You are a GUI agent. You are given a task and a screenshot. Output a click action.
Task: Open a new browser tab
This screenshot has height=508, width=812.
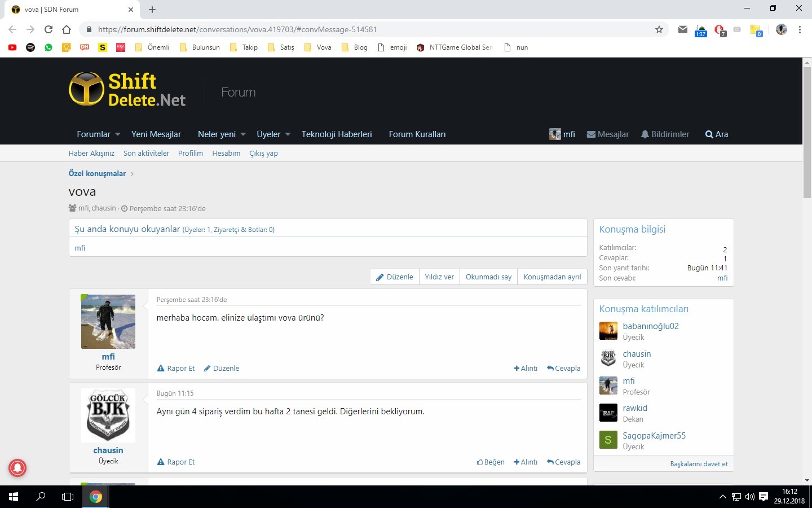(x=152, y=10)
